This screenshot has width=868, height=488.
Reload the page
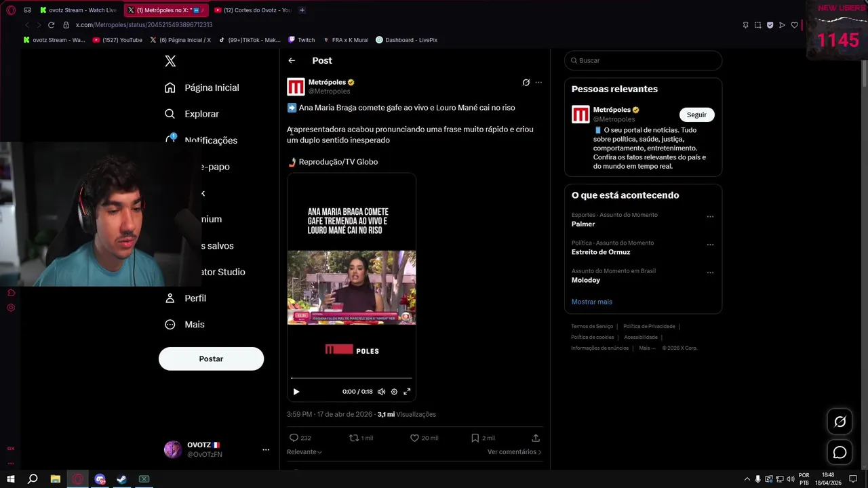click(51, 25)
